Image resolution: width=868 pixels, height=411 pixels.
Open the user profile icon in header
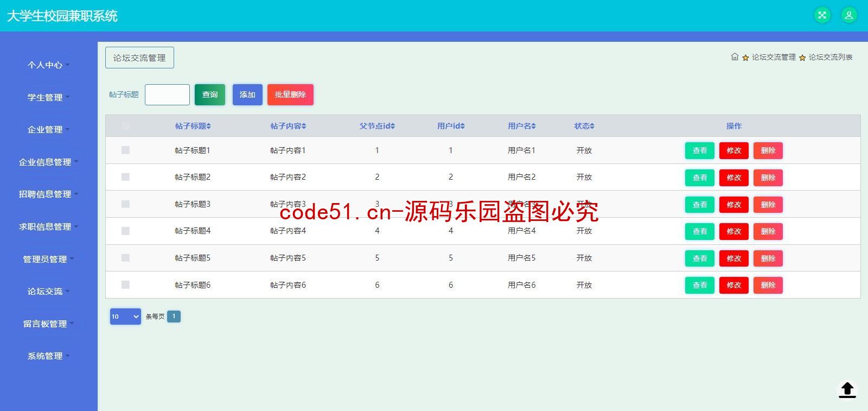point(849,15)
